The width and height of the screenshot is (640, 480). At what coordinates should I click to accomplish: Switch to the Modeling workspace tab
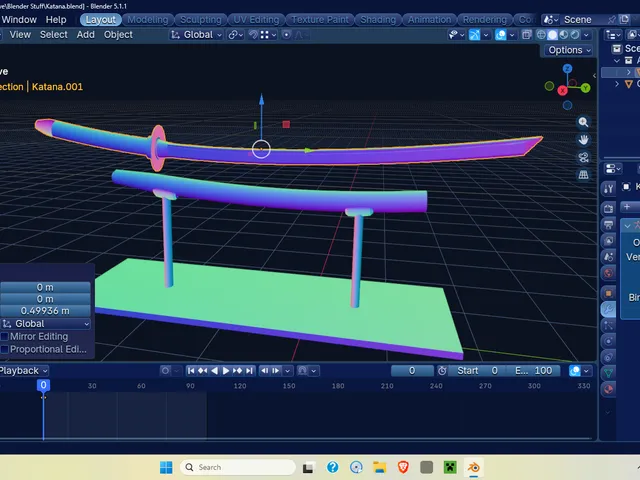pyautogui.click(x=148, y=20)
